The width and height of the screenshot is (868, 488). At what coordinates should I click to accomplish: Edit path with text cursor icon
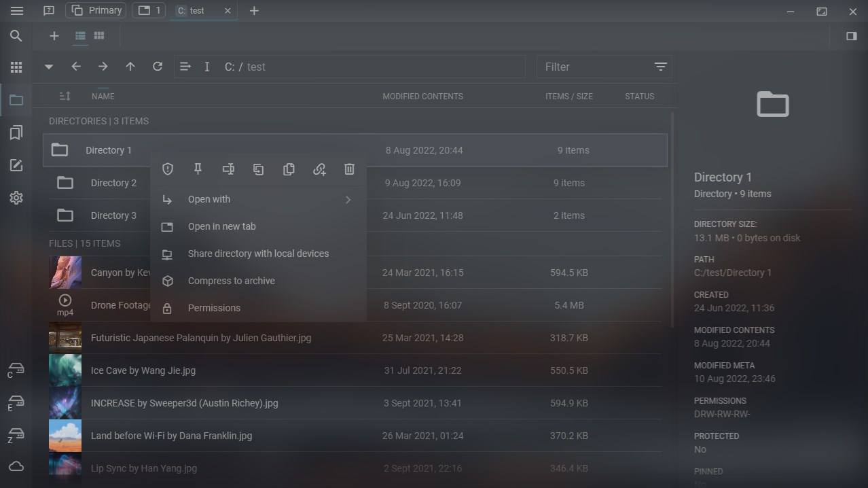tap(207, 67)
